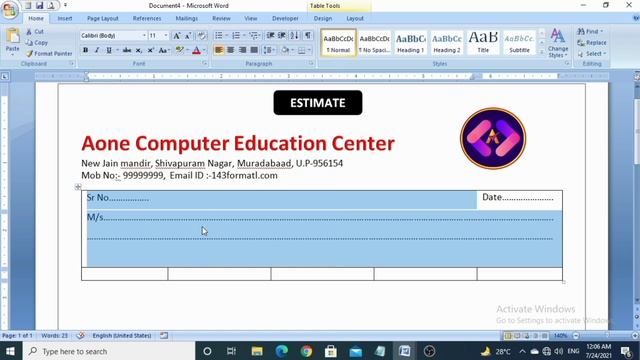Toggle show paragraph marks
The height and width of the screenshot is (360, 640).
point(308,36)
